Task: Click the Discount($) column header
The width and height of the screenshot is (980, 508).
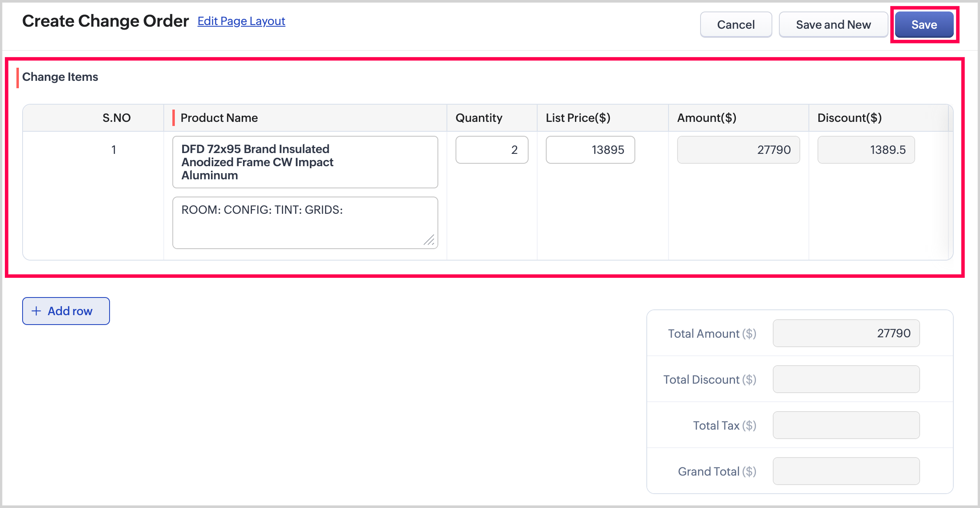Action: (x=849, y=118)
